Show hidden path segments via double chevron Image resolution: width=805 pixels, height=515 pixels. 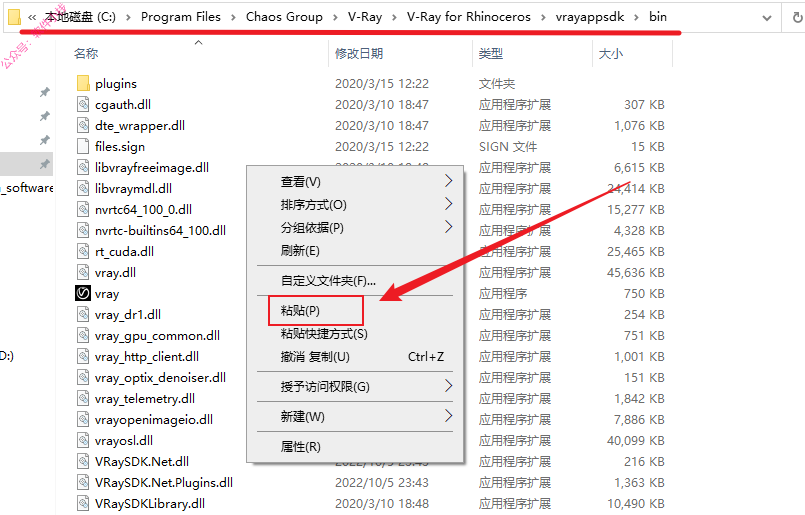[x=32, y=17]
